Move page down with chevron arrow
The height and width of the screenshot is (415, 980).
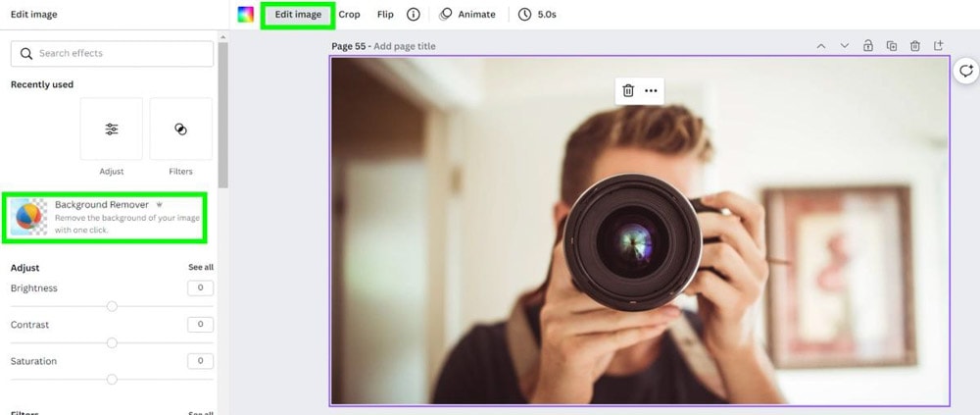click(845, 46)
